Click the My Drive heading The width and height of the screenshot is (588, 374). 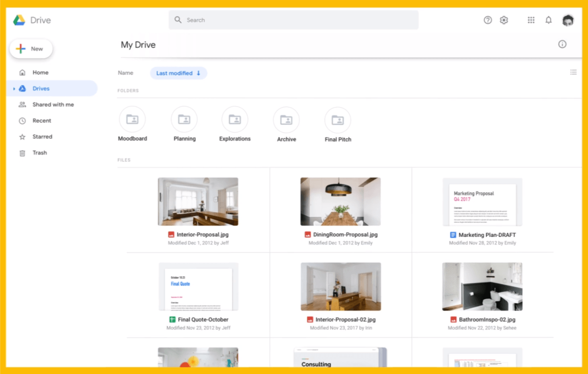coord(138,45)
